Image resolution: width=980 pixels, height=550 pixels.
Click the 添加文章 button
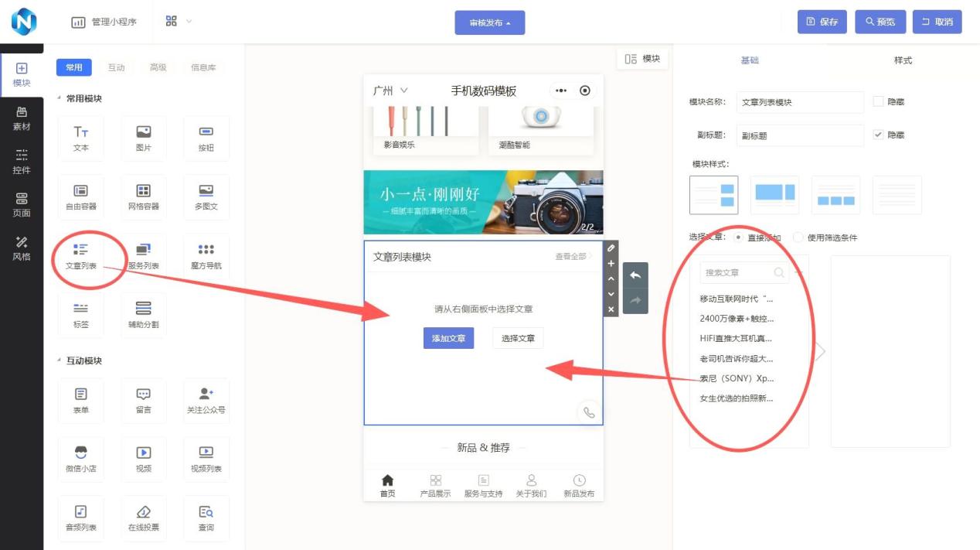click(448, 338)
